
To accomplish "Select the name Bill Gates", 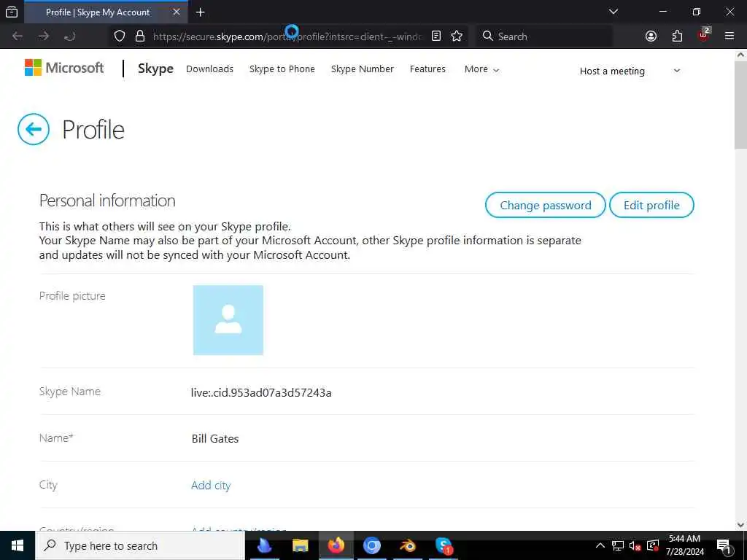I will 215,438.
